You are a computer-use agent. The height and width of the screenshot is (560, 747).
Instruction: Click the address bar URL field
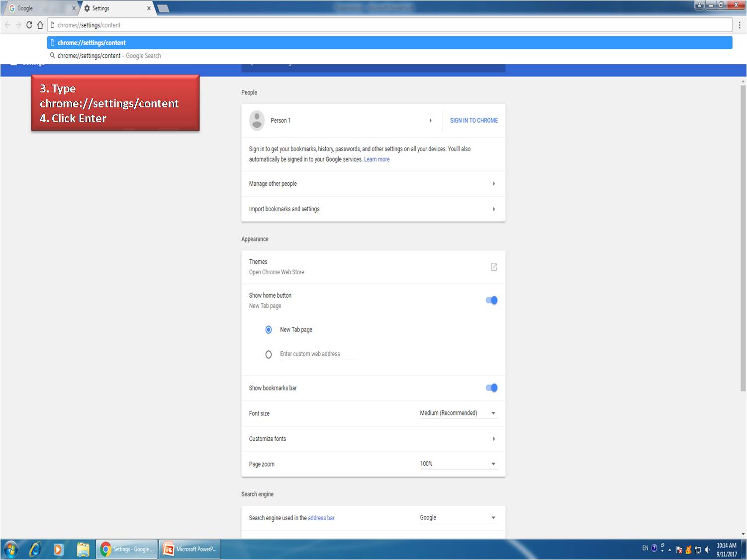(x=389, y=25)
